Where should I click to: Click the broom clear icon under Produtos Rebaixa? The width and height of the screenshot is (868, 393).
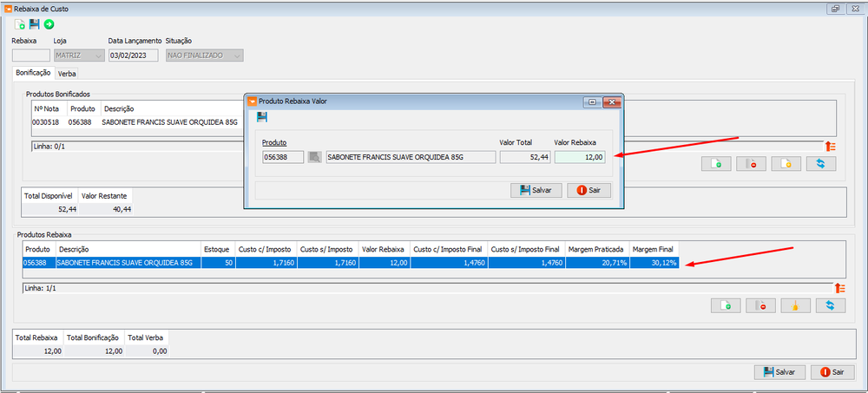[795, 305]
